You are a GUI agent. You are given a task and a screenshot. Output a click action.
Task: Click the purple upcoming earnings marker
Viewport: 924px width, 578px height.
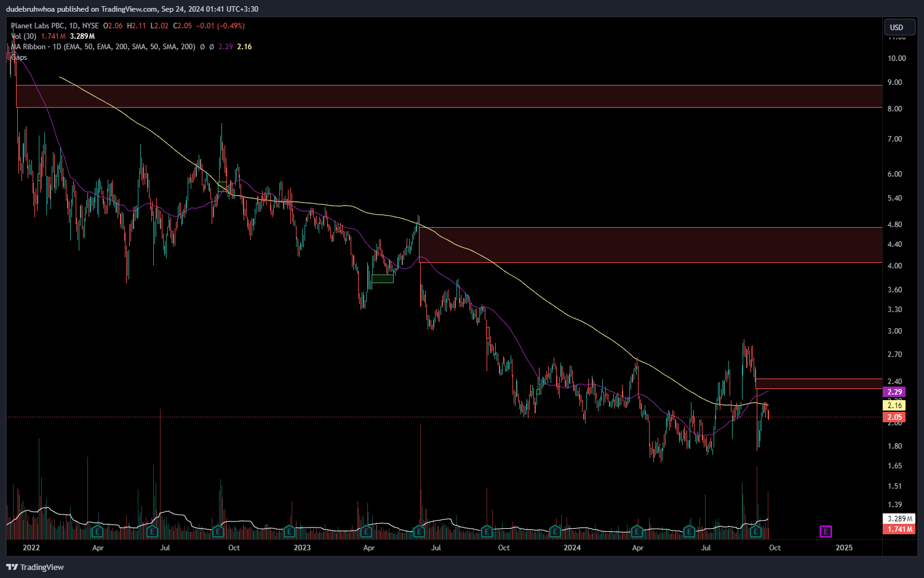click(x=826, y=531)
